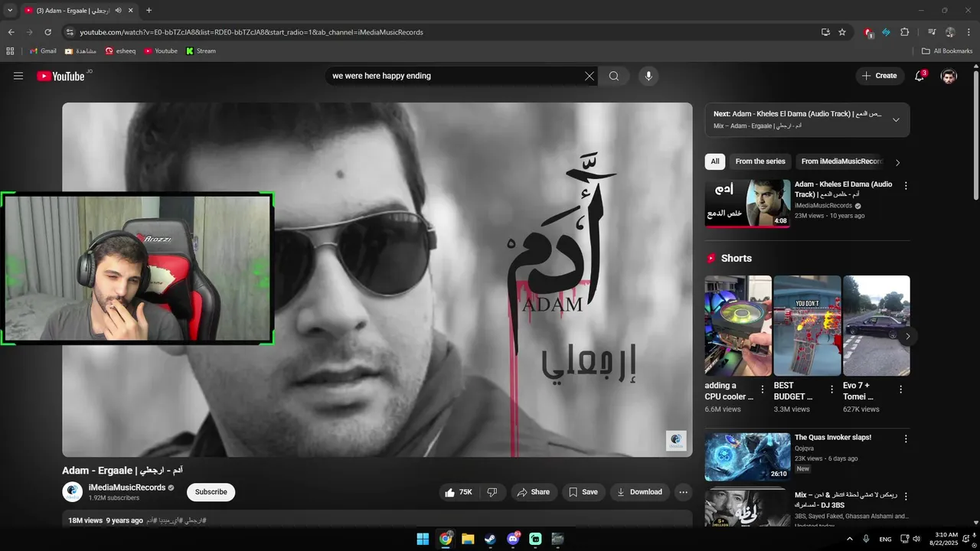Open the Gmail bookmark
This screenshot has width=980, height=551.
tap(43, 51)
